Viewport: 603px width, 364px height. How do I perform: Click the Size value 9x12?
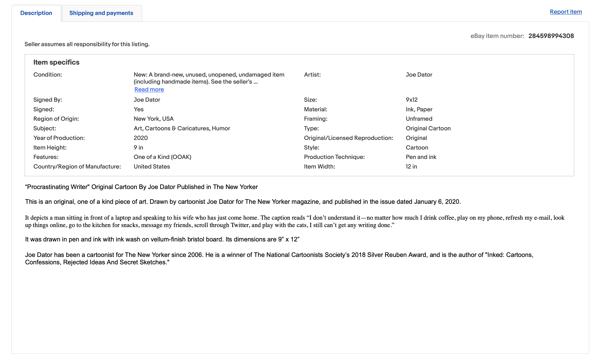point(411,100)
